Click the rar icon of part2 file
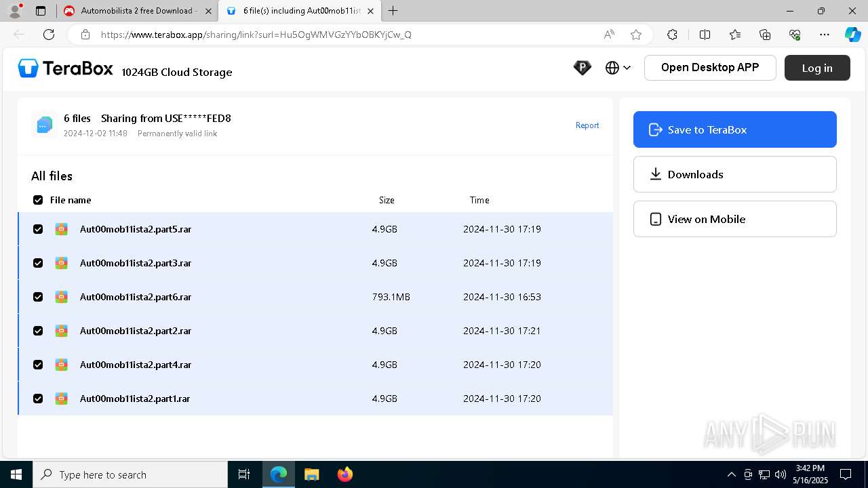Image resolution: width=868 pixels, height=488 pixels. pos(62,331)
